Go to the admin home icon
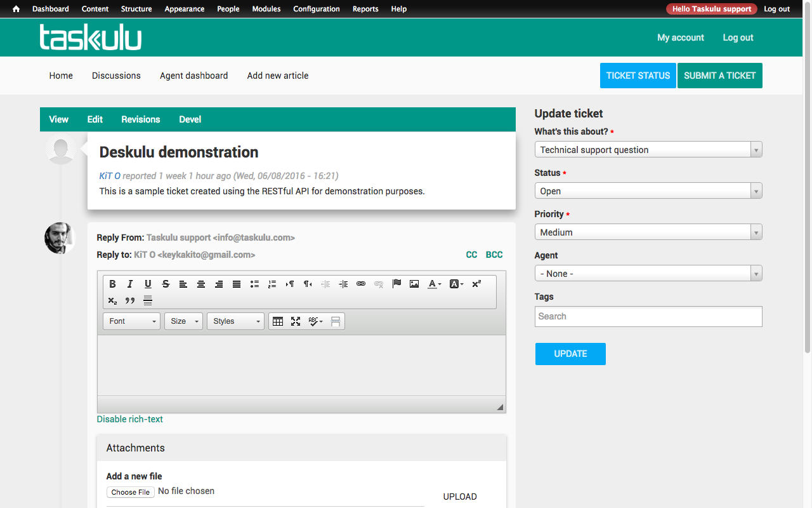 click(x=16, y=9)
